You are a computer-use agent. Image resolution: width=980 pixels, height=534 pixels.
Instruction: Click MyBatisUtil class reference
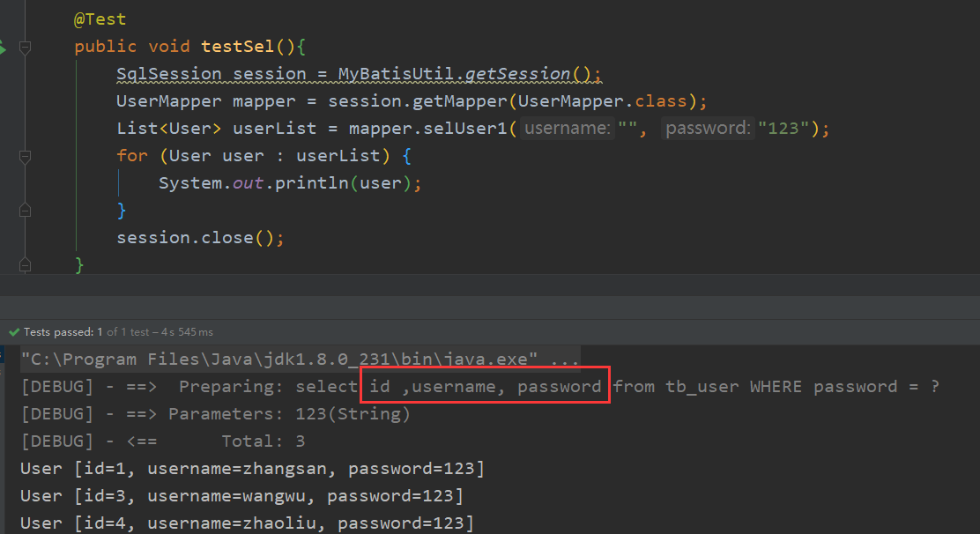(x=397, y=74)
